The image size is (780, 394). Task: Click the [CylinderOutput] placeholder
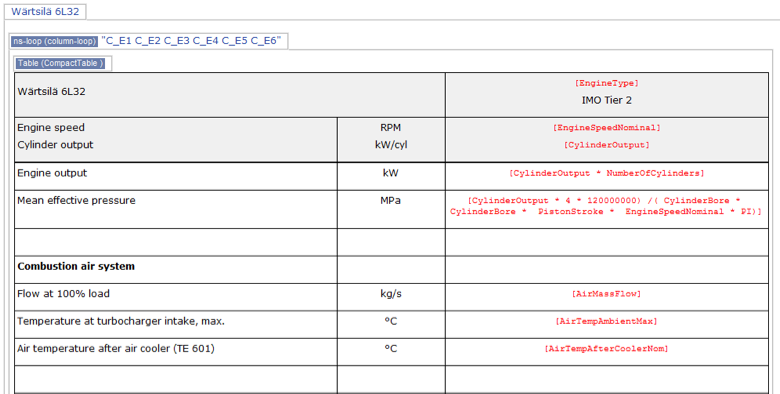606,145
